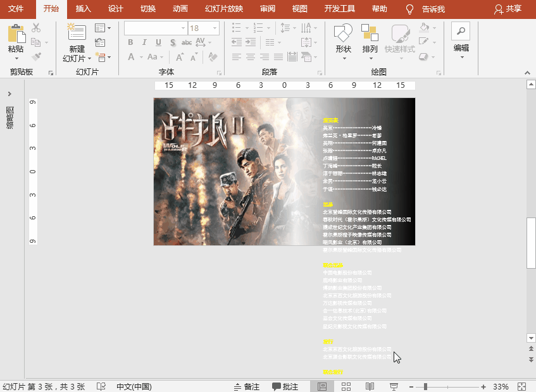Click the Share (共享) button

(508, 9)
